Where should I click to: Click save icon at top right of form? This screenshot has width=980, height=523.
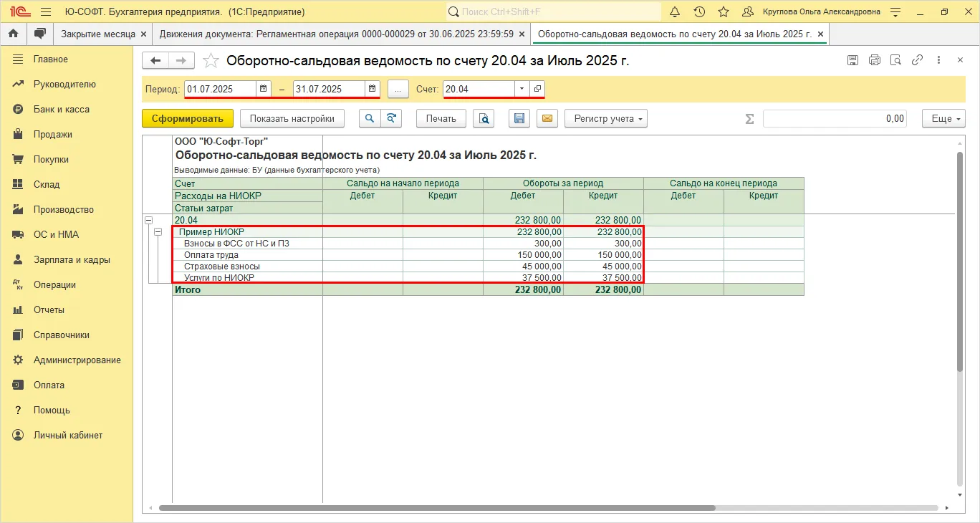(x=853, y=61)
